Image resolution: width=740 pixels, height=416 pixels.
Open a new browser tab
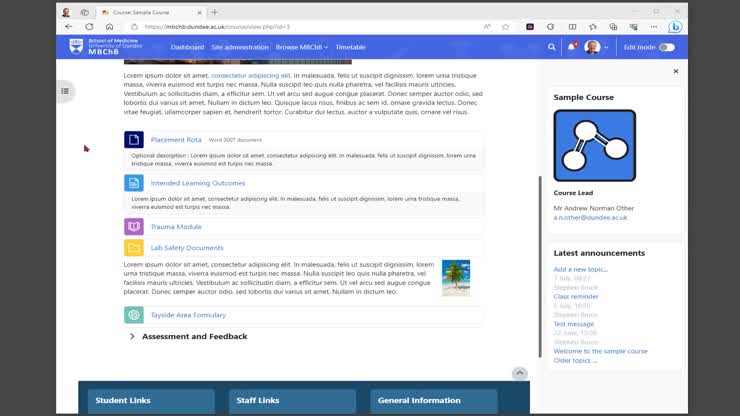click(215, 12)
